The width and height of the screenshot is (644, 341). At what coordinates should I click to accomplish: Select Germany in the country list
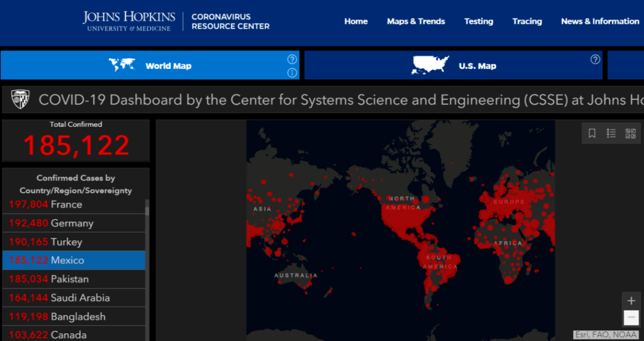point(74,223)
